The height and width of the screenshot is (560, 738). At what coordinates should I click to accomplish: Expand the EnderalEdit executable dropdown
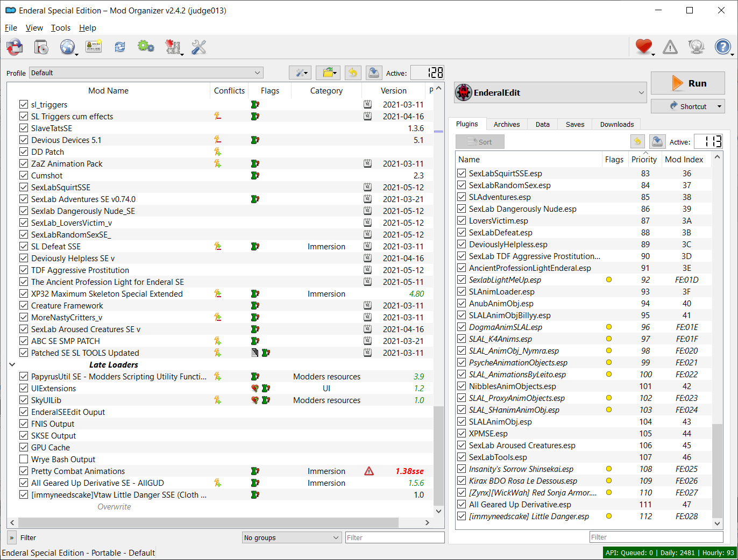(550, 92)
